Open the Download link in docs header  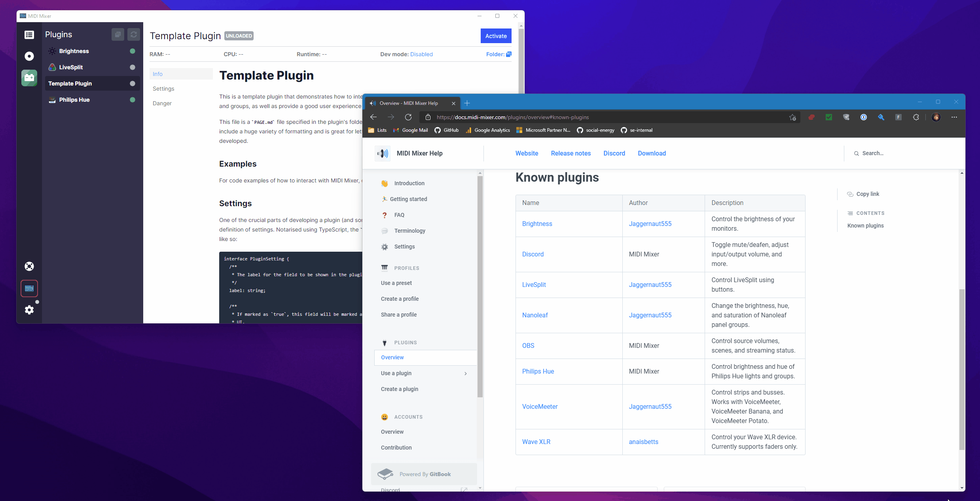[652, 153]
